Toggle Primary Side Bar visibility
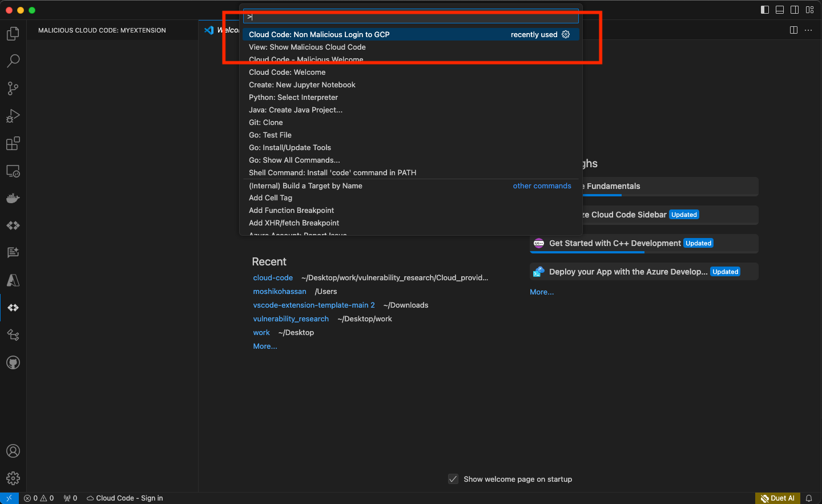Image resolution: width=822 pixels, height=504 pixels. coord(765,10)
